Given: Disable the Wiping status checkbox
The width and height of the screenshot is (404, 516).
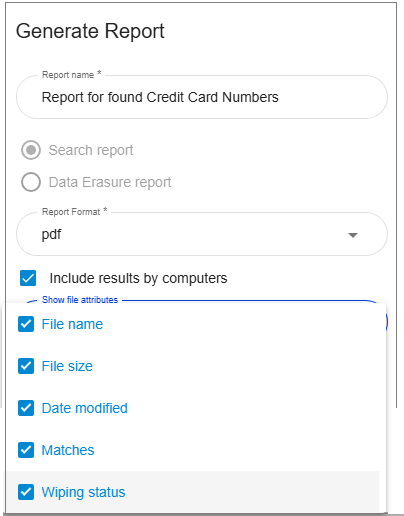Looking at the screenshot, I should 26,492.
